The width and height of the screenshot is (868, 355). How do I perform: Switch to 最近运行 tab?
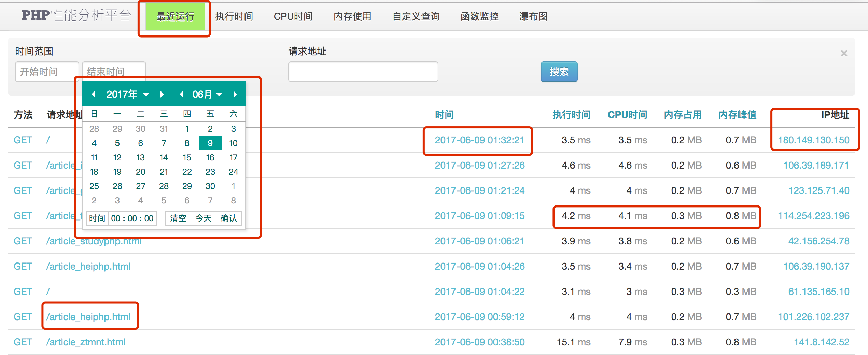175,16
